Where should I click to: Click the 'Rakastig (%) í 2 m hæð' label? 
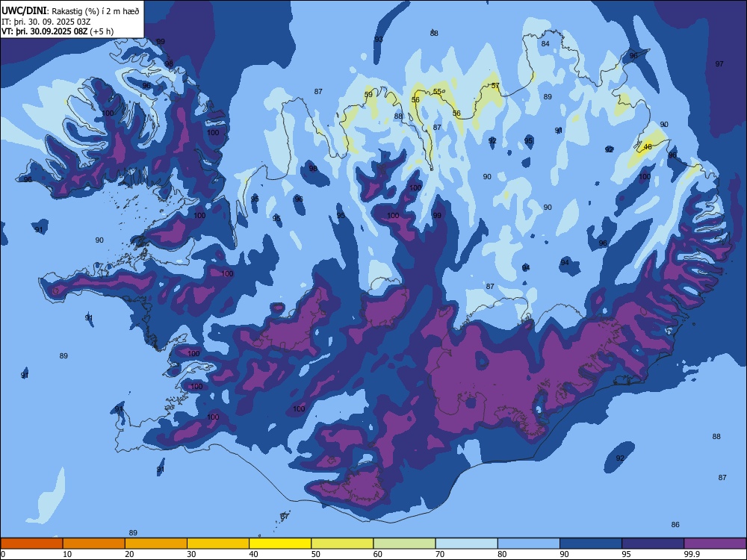(x=95, y=11)
